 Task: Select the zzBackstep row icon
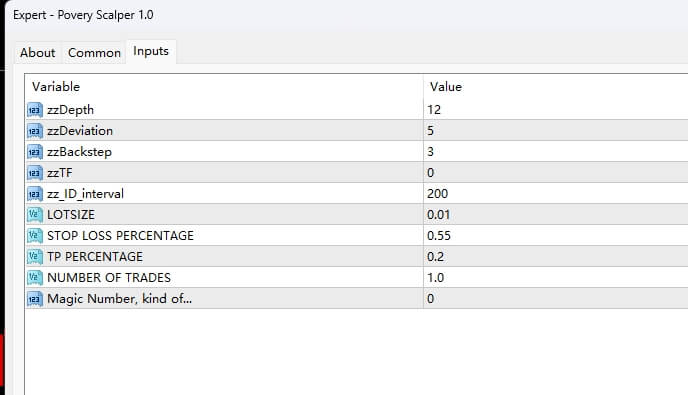35,152
